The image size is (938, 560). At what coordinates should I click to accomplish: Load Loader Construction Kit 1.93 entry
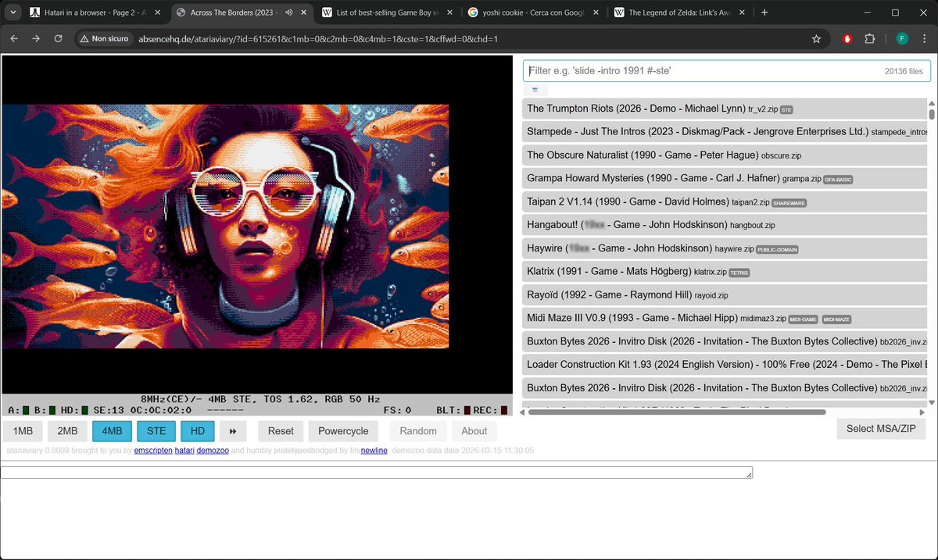click(725, 365)
